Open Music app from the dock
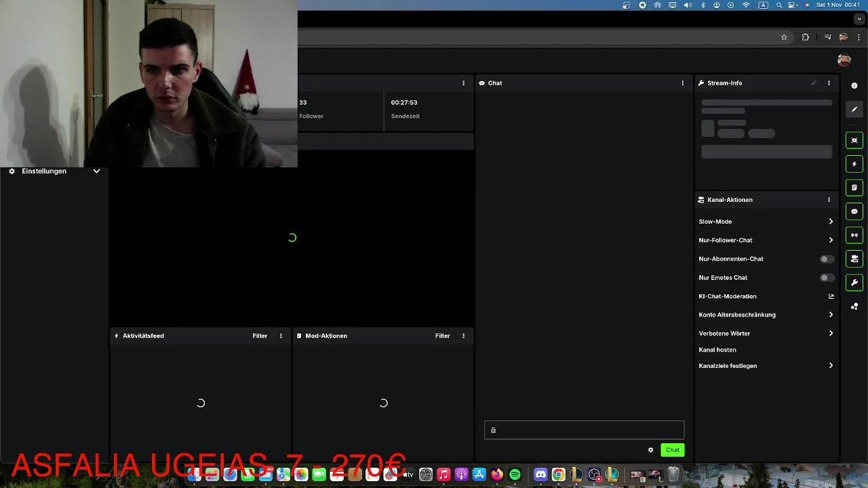 [x=443, y=474]
